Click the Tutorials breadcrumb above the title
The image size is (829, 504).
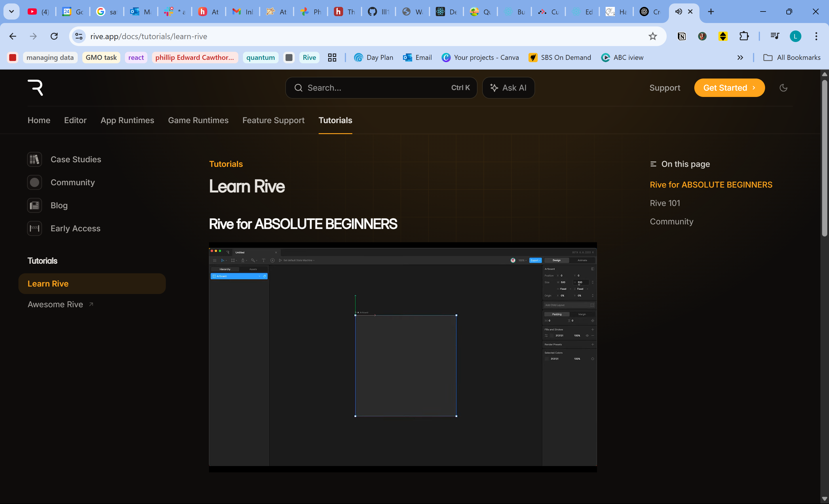[226, 164]
